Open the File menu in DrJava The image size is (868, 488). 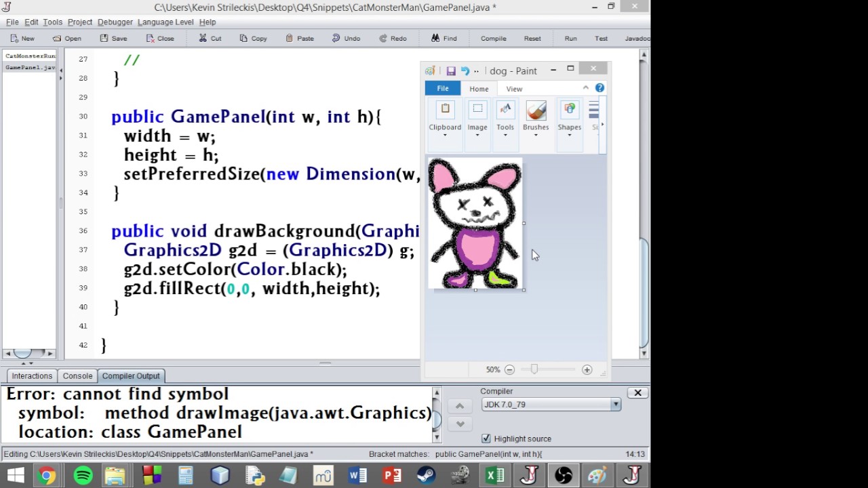click(12, 22)
